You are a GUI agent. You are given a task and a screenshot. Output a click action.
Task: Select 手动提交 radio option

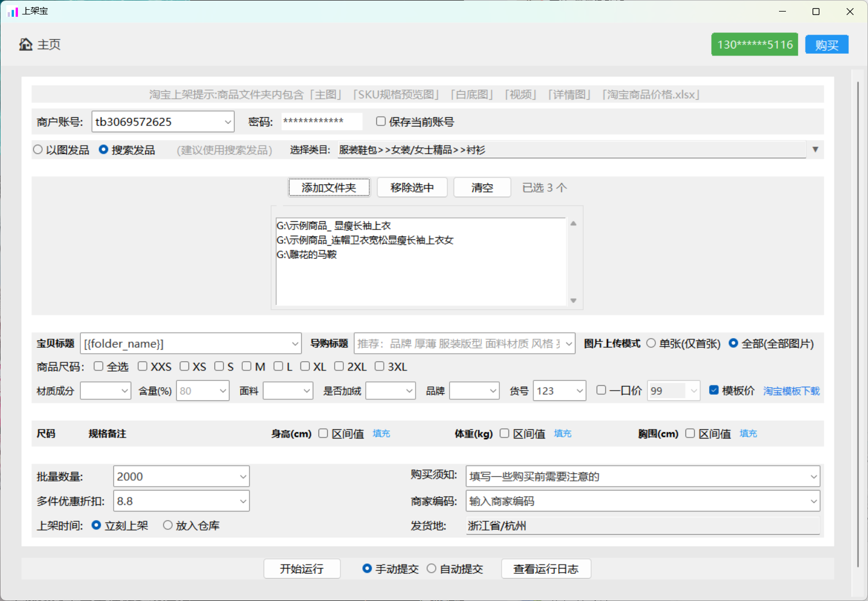click(367, 569)
